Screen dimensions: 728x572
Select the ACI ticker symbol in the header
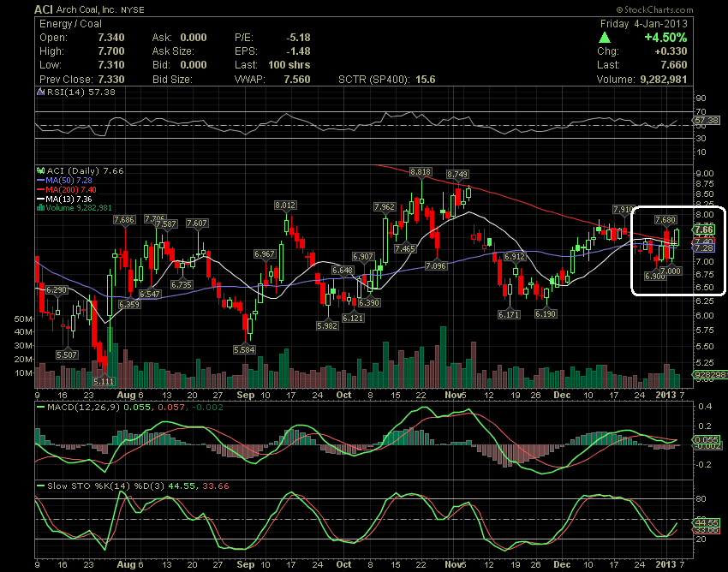tap(44, 9)
